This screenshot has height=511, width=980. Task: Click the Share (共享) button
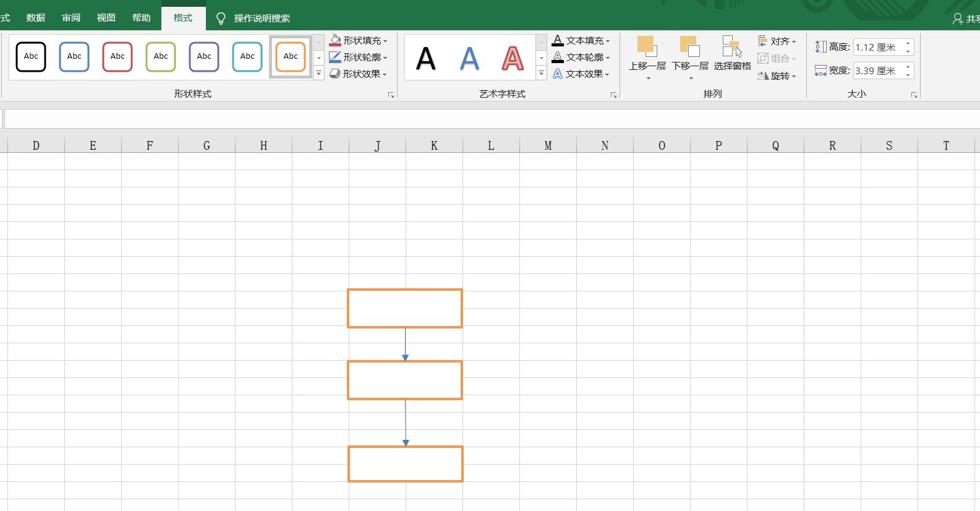[x=966, y=19]
